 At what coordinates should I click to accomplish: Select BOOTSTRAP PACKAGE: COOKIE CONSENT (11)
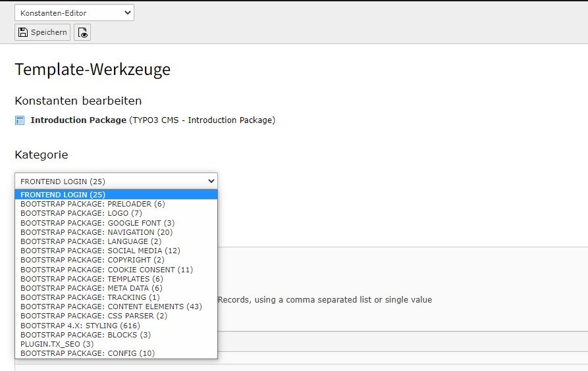point(117,270)
